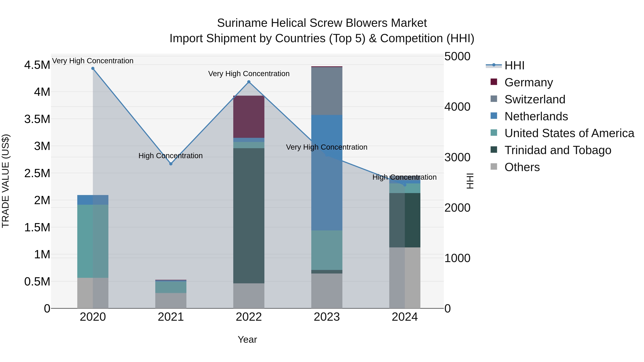The width and height of the screenshot is (644, 362).
Task: Click 2022 'Very High Concentration' annotation
Action: pos(249,74)
